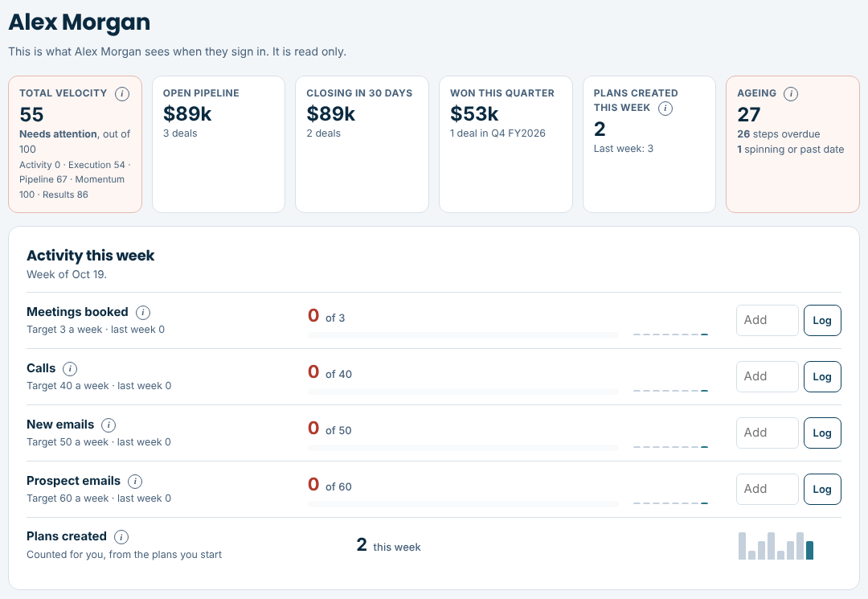Click '1 deal in Q4 FY2026' text
This screenshot has height=599, width=868.
[497, 133]
